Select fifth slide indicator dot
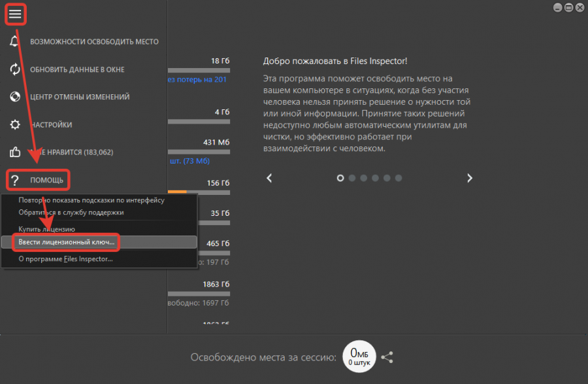The height and width of the screenshot is (384, 588). [387, 178]
